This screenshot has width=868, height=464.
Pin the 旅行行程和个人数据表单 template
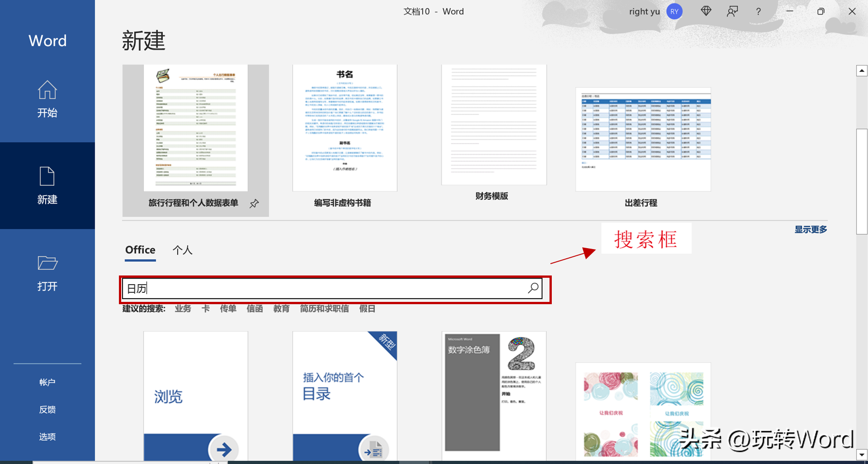tap(254, 204)
